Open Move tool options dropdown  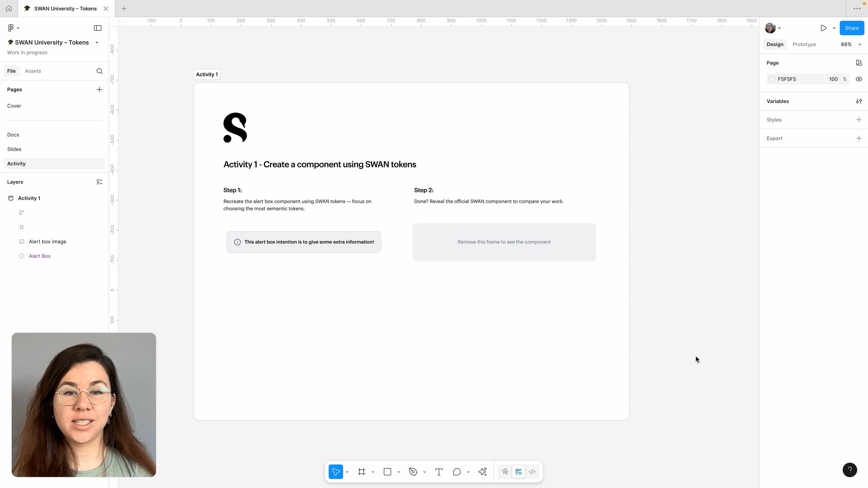click(x=347, y=472)
